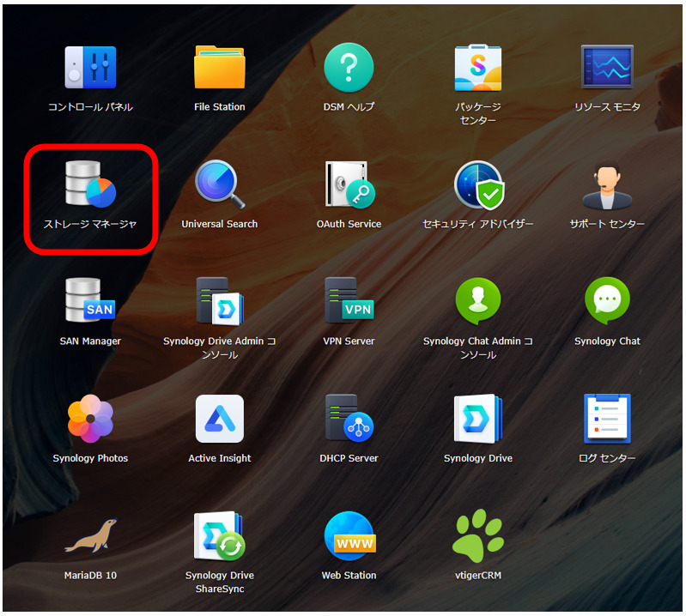Launch Active Insight icon
The height and width of the screenshot is (616, 686).
click(220, 419)
